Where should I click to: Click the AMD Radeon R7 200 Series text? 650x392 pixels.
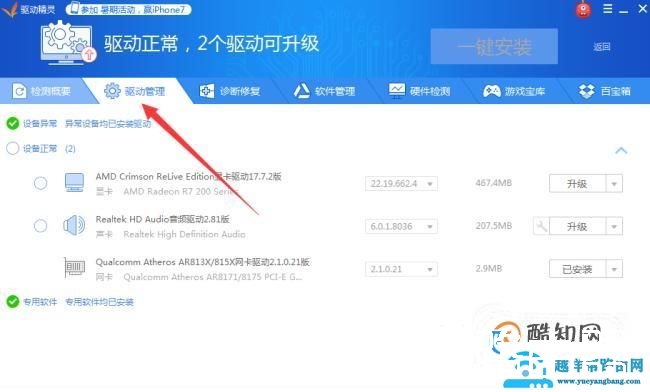tap(181, 191)
